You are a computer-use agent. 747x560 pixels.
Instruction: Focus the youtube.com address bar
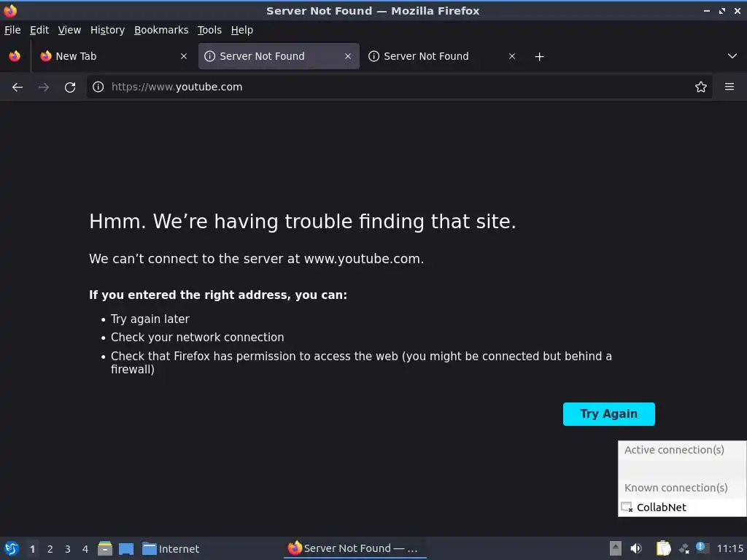(399, 87)
